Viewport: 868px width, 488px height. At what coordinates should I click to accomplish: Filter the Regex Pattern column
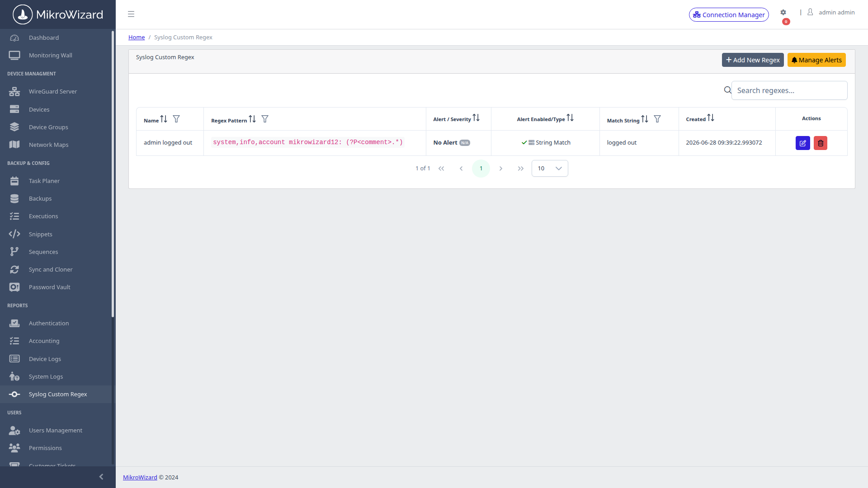[265, 119]
